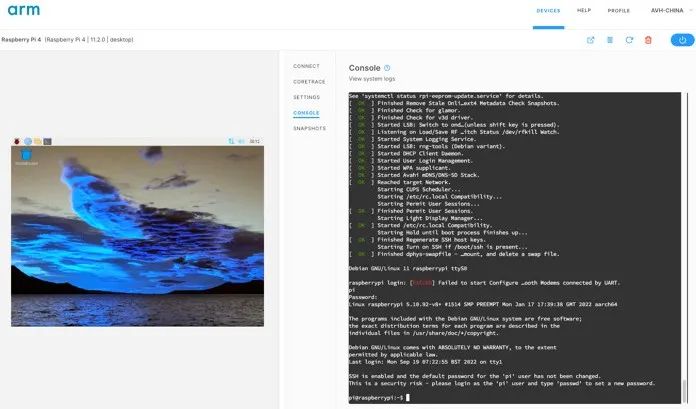Click 'Starting CUPS Scheduler...' console line
The width and height of the screenshot is (696, 409).
pos(419,189)
